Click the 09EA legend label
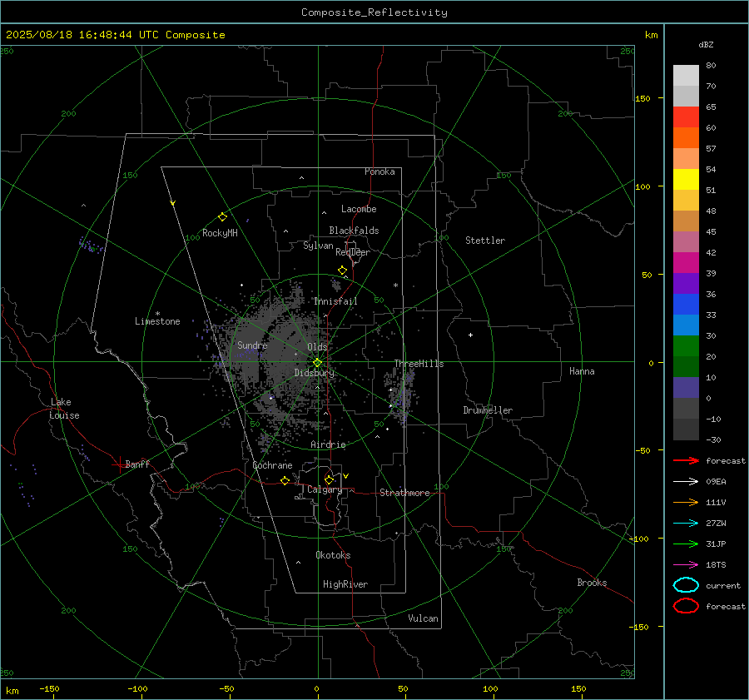The width and height of the screenshot is (749, 700). click(x=716, y=482)
